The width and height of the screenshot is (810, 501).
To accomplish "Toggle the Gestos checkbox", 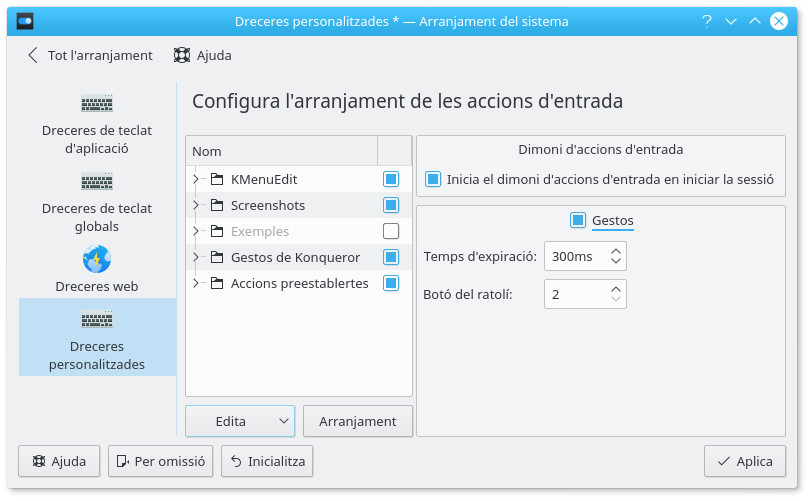I will click(578, 220).
